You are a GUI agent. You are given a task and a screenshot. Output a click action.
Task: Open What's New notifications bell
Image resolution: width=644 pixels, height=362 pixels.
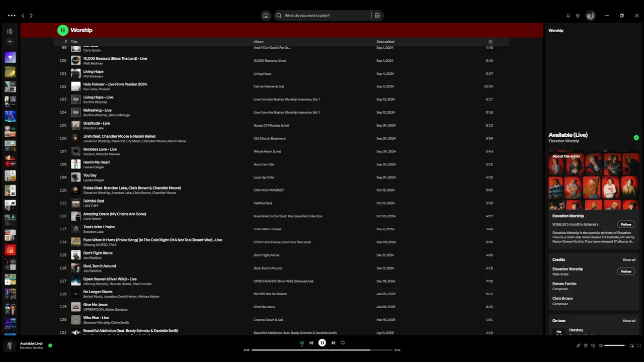pos(568,16)
